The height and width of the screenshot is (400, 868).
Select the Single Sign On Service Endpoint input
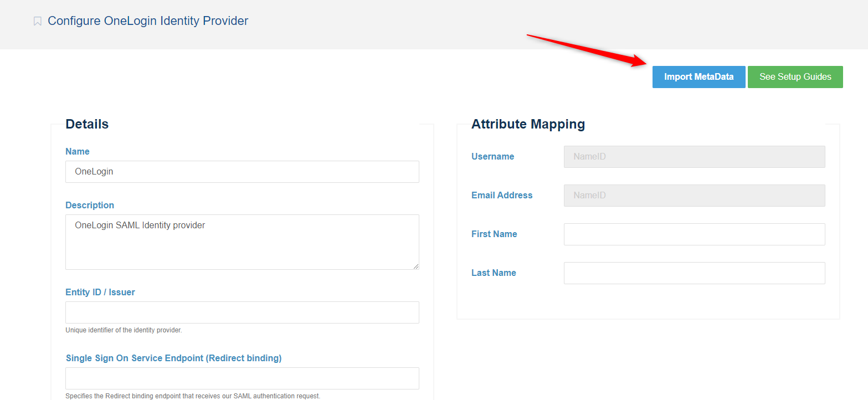point(242,378)
